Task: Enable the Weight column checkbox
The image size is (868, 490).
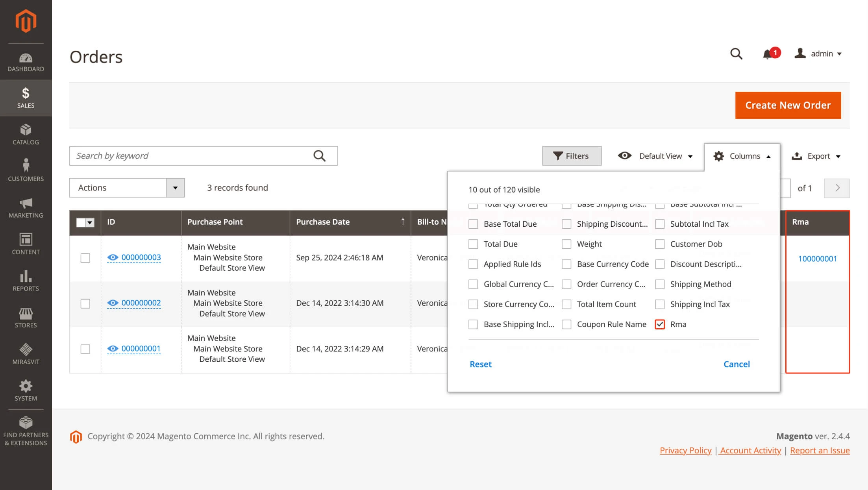Action: (566, 244)
